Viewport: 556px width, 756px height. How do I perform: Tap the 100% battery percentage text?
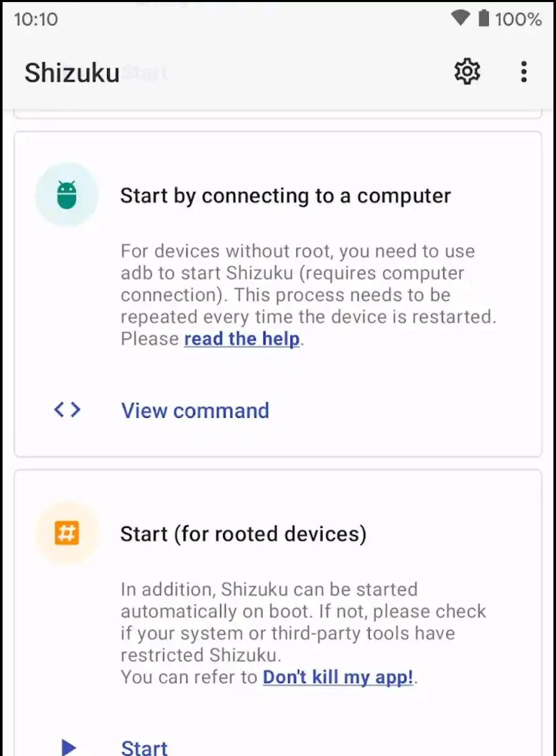click(x=518, y=19)
